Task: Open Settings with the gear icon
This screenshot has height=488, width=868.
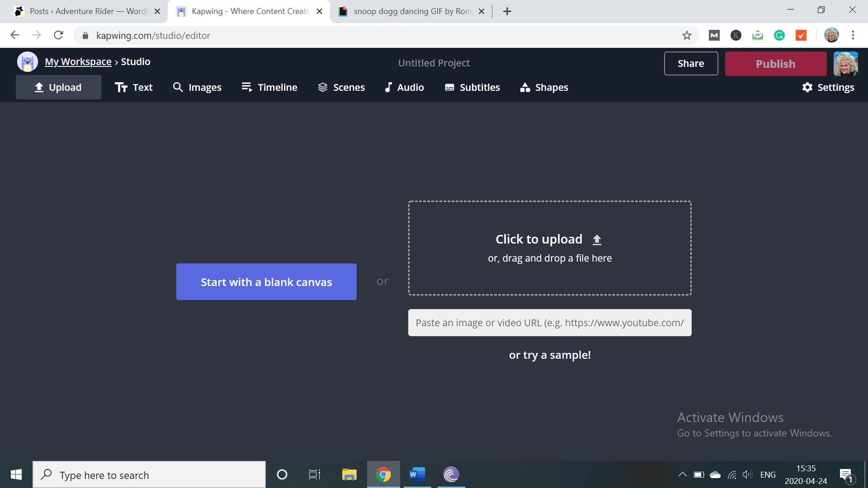Action: [828, 87]
